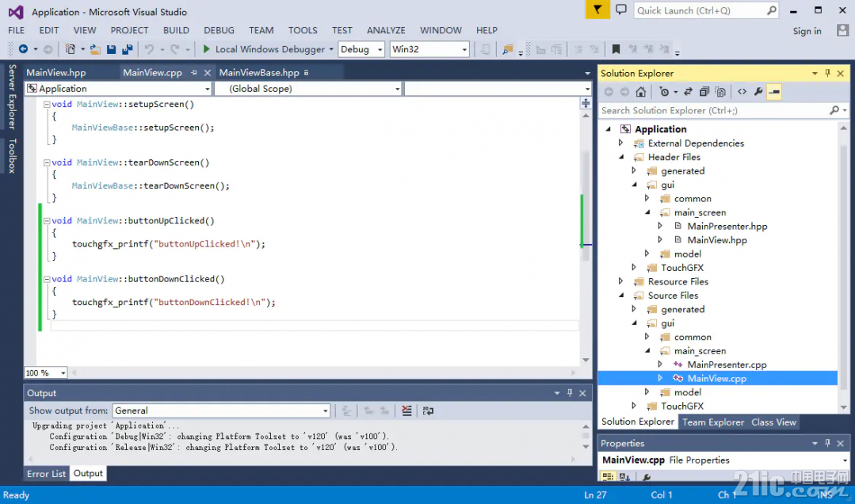
Task: Click the Undo arrow icon in the toolbar
Action: point(149,49)
